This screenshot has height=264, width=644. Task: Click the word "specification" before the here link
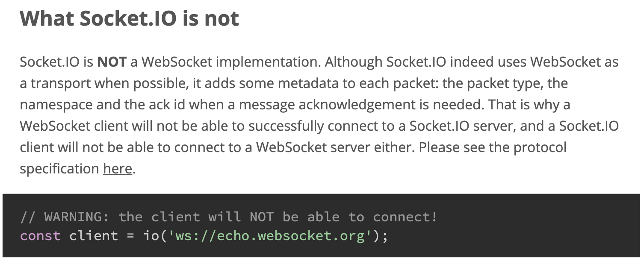tap(59, 169)
